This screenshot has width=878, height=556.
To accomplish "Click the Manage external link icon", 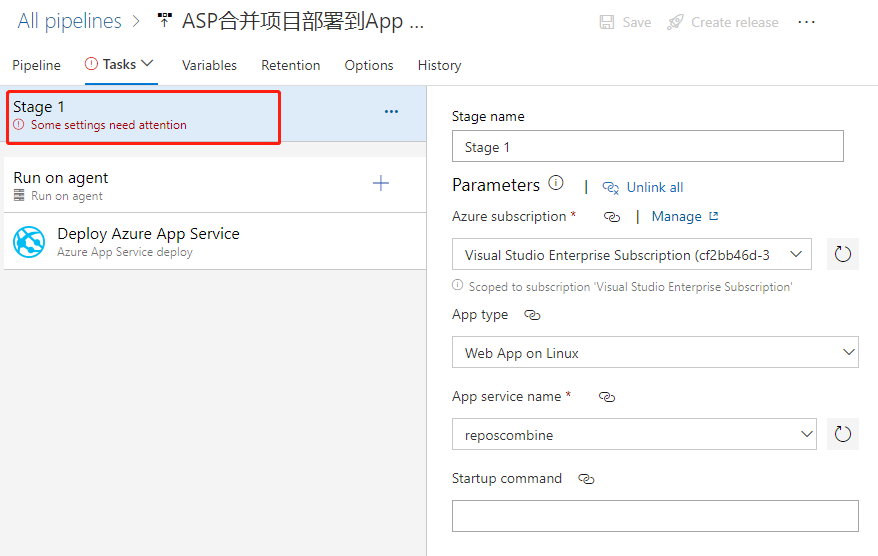I will click(713, 216).
